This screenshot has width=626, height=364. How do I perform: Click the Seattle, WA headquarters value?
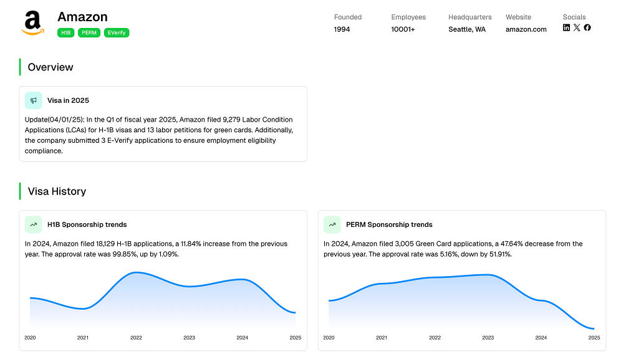(466, 29)
